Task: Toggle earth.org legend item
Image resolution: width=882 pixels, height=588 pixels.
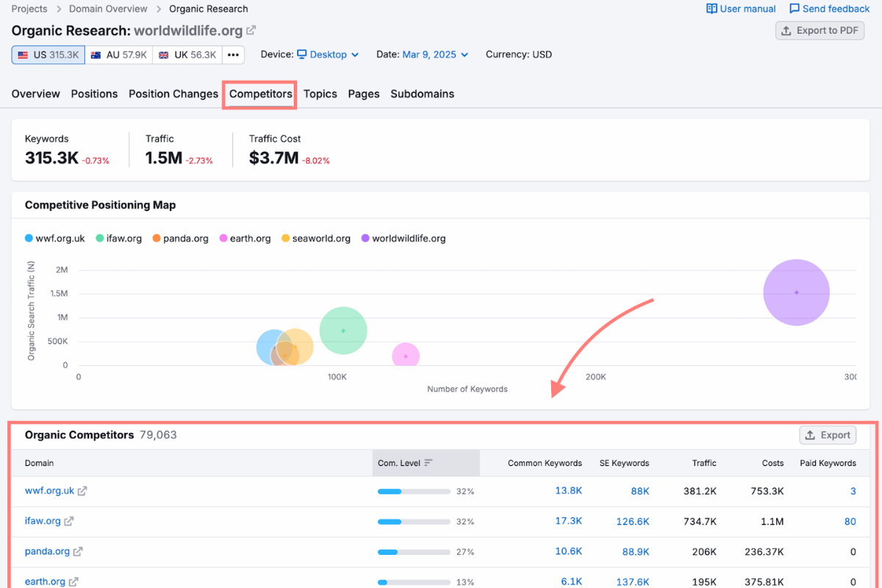Action: click(x=245, y=238)
